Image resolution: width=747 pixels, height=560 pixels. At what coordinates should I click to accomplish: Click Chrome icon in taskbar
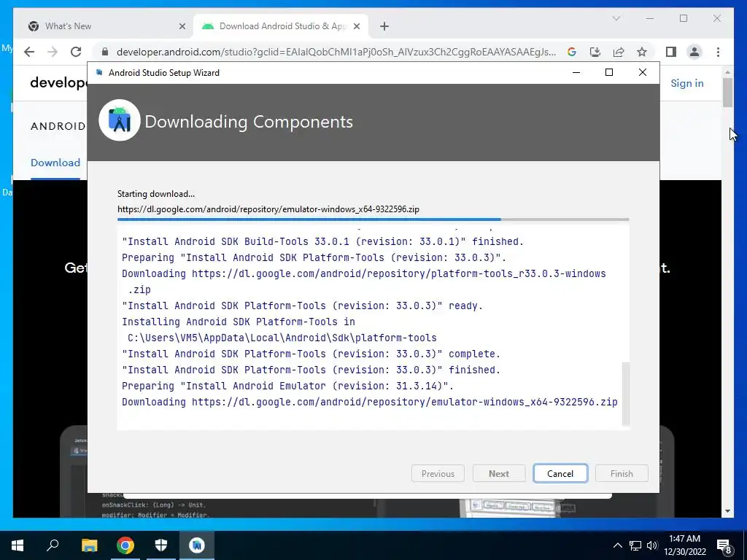pos(125,545)
